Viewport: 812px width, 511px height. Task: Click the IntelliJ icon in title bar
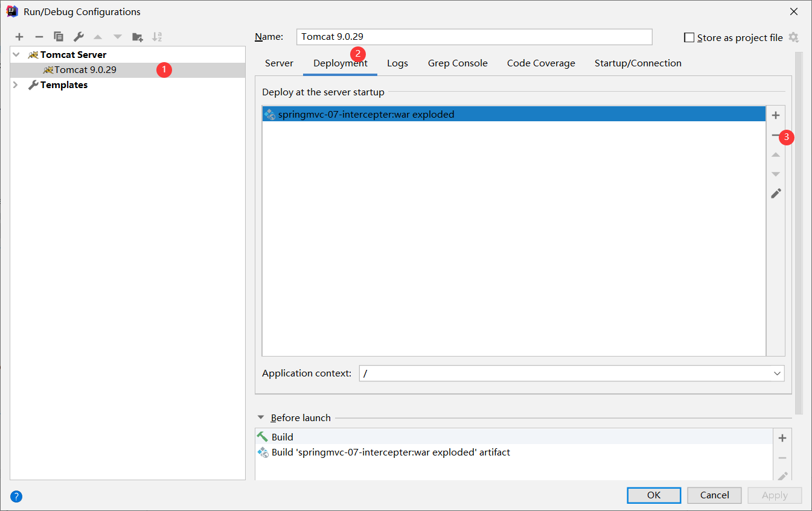[11, 11]
